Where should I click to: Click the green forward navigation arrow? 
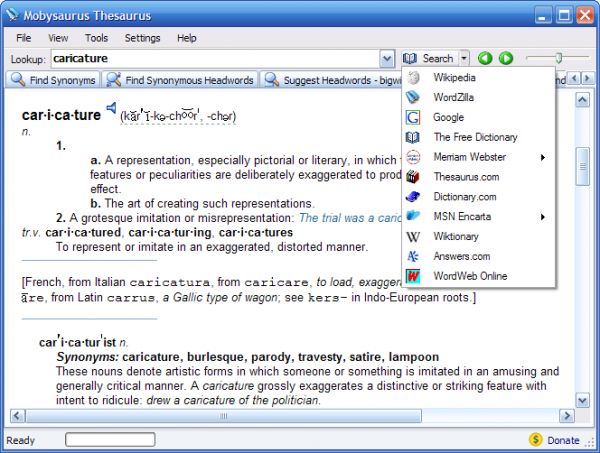pyautogui.click(x=506, y=59)
